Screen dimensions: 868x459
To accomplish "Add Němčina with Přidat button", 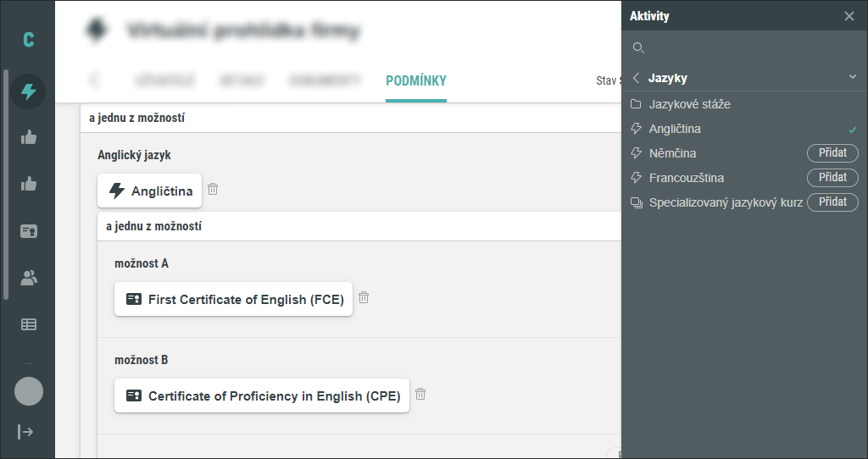I will [x=832, y=152].
